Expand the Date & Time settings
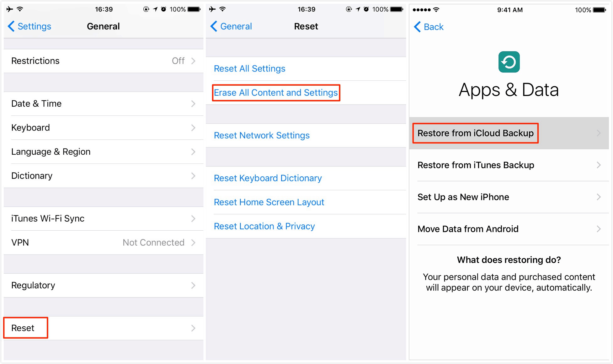The height and width of the screenshot is (364, 613). (x=101, y=103)
